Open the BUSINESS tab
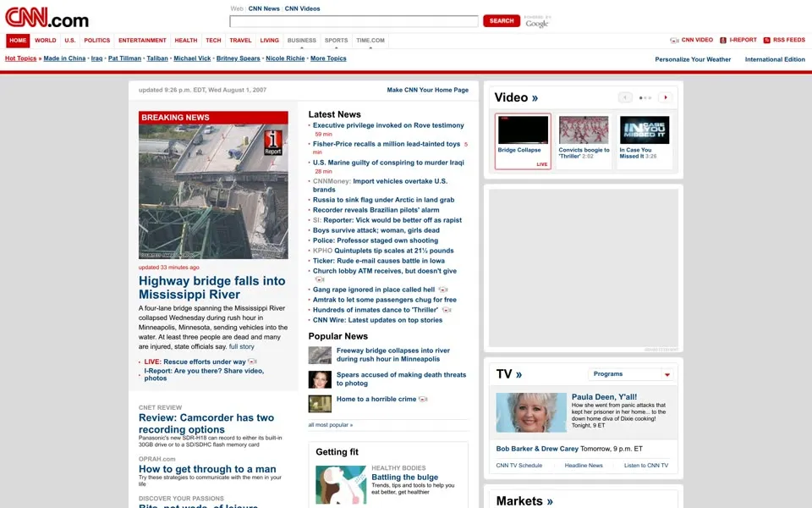The image size is (812, 508). 301,41
